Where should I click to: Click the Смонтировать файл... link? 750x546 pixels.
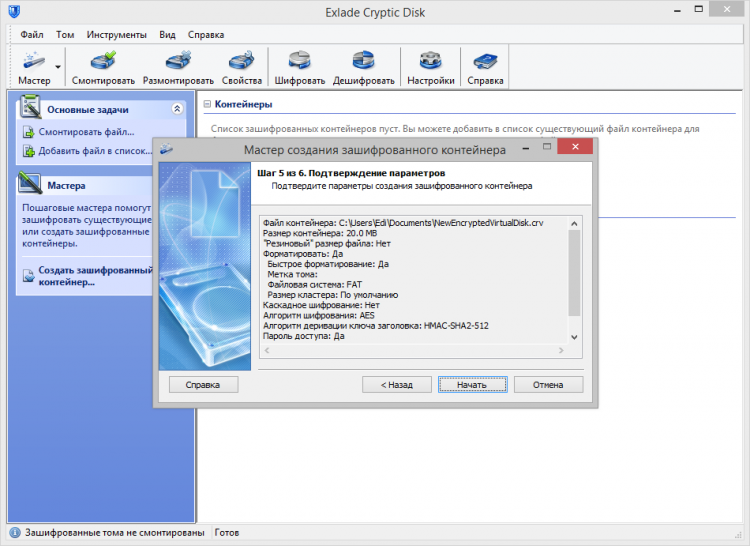pos(86,131)
